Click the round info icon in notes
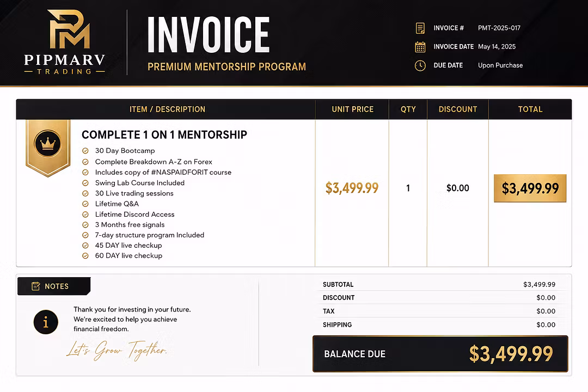588x392 pixels. click(x=46, y=322)
